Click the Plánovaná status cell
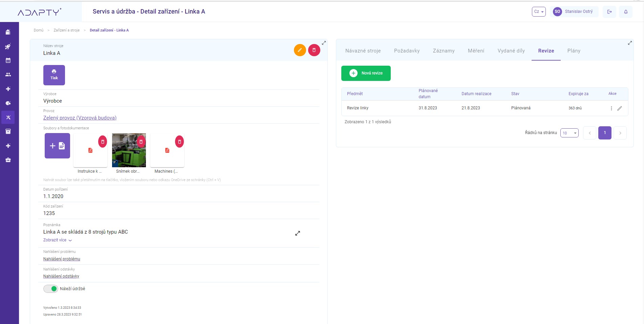Screen dimensions: 644x324 (521, 108)
